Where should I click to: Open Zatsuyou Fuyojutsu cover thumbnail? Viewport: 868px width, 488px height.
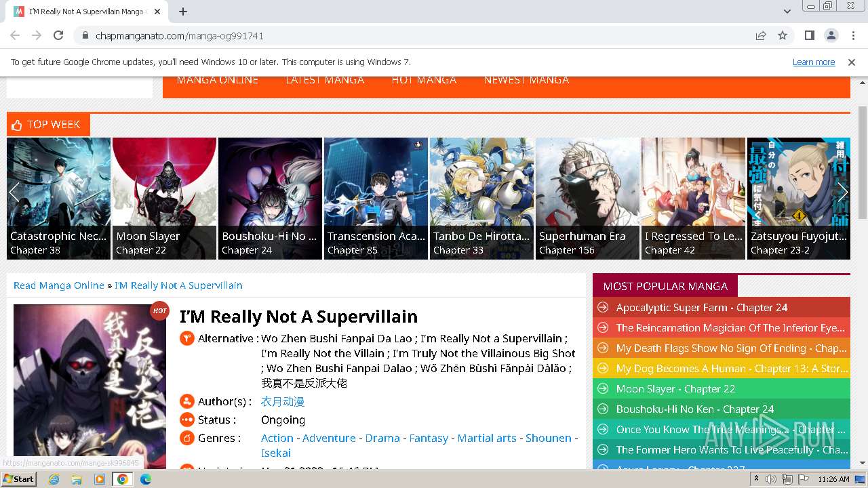799,199
